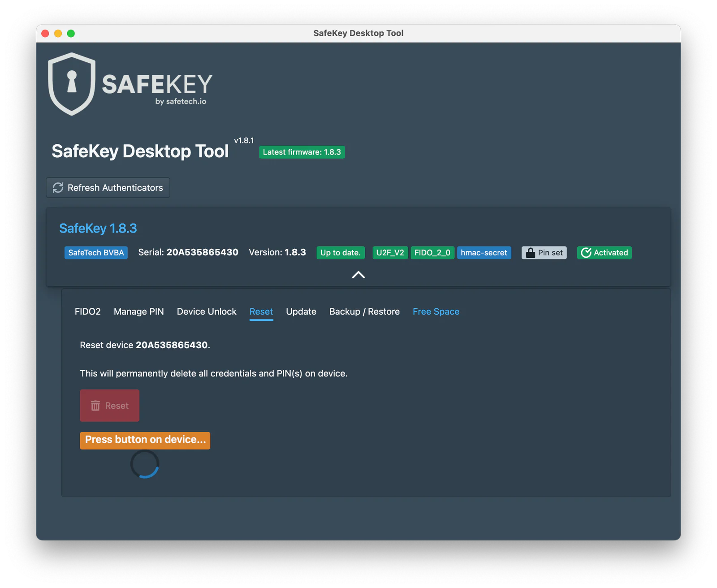Open the Free Space tab

pos(436,311)
